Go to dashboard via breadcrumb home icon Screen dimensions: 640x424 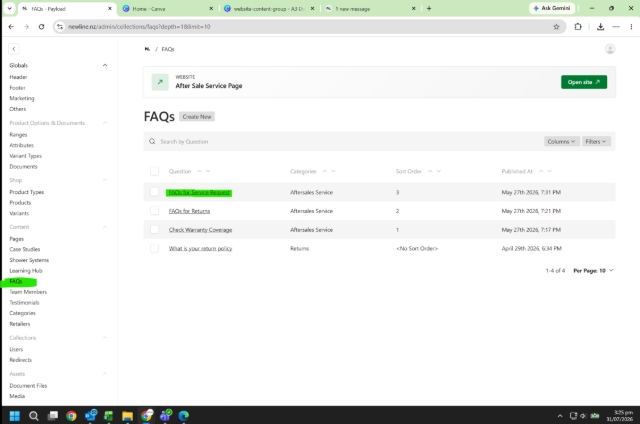coord(147,49)
